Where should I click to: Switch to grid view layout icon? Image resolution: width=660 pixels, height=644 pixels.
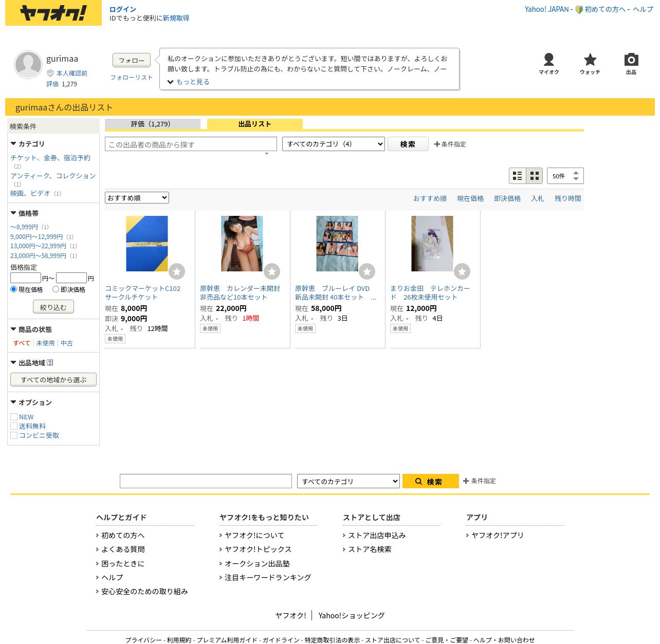pyautogui.click(x=535, y=176)
